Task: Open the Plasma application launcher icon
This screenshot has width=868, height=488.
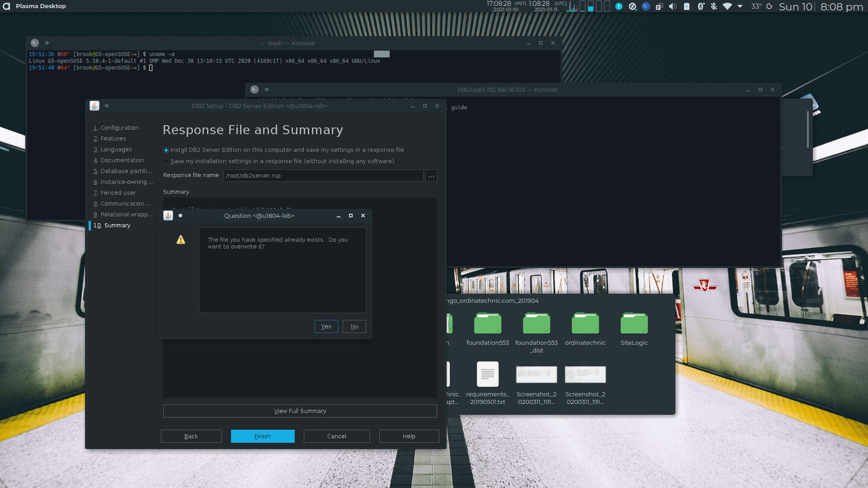Action: click(x=7, y=6)
